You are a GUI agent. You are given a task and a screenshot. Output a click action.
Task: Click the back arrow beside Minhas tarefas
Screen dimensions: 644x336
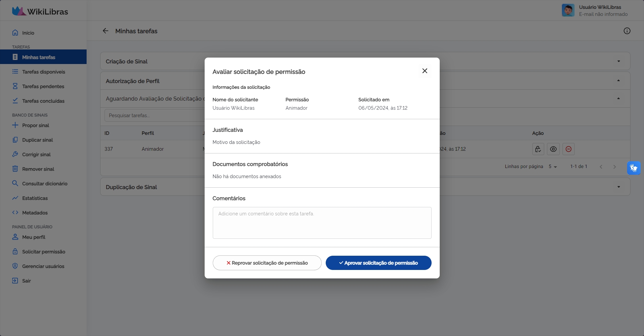coord(106,31)
